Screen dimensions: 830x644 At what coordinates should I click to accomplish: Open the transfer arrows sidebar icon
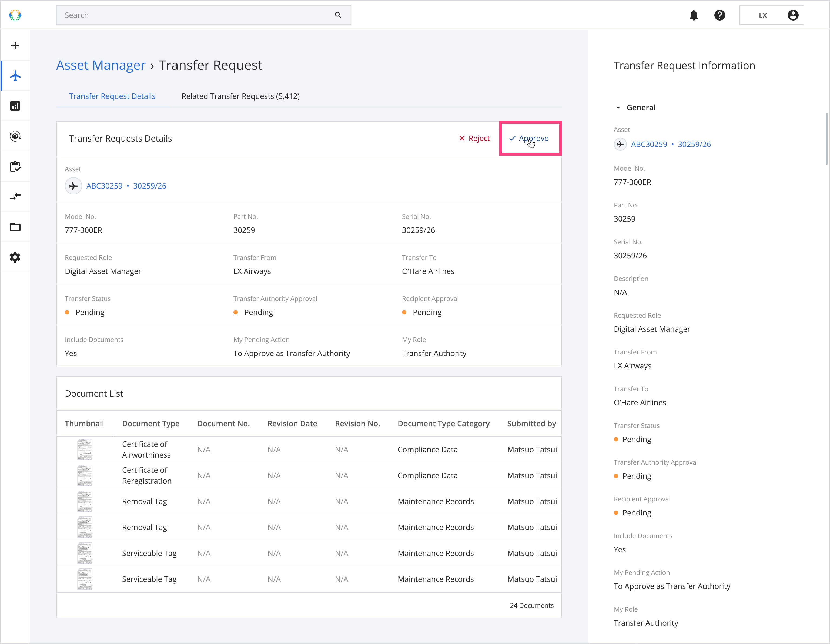click(15, 197)
